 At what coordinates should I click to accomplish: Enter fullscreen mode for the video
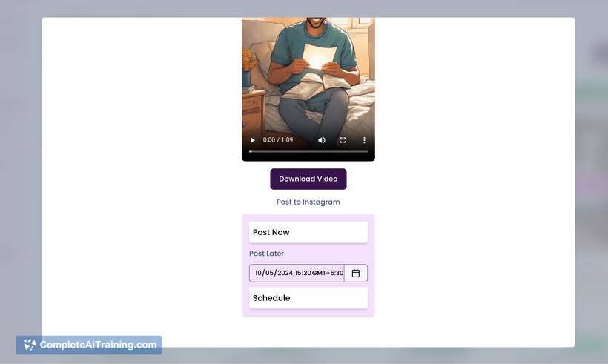pos(343,140)
